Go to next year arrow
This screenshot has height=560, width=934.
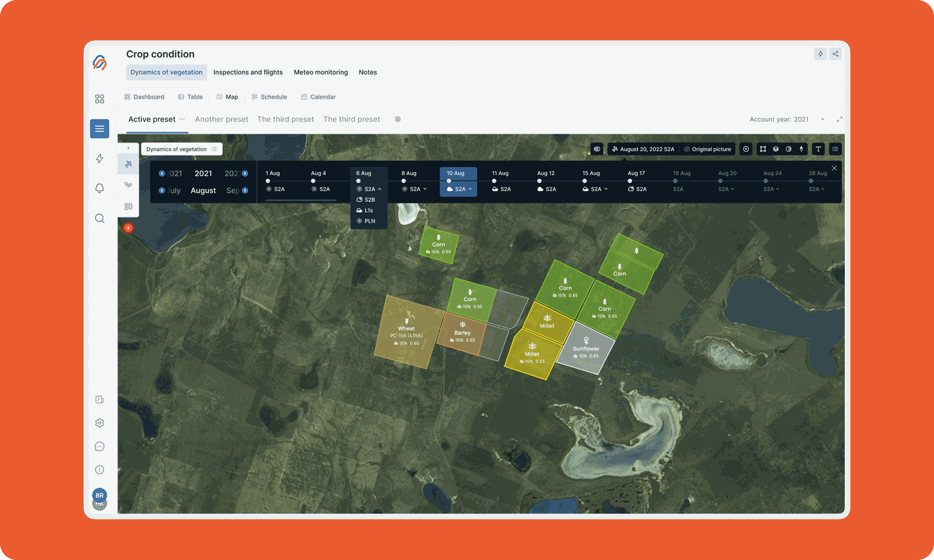(x=245, y=174)
